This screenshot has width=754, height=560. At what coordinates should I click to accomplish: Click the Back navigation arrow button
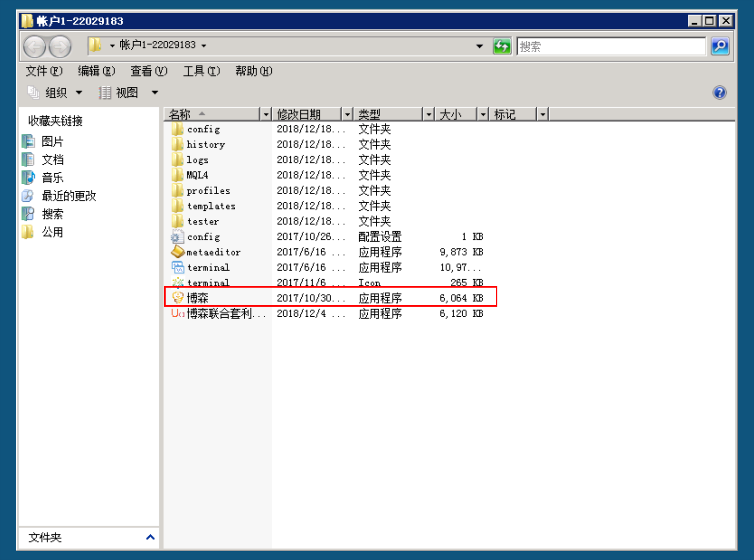(35, 46)
